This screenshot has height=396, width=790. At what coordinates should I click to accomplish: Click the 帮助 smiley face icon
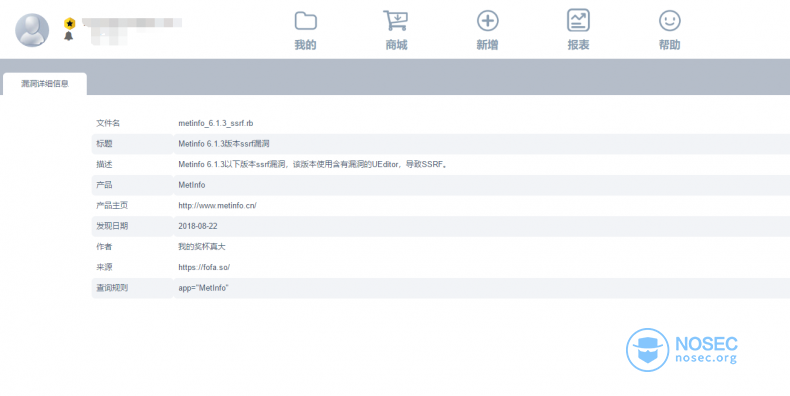pos(670,21)
